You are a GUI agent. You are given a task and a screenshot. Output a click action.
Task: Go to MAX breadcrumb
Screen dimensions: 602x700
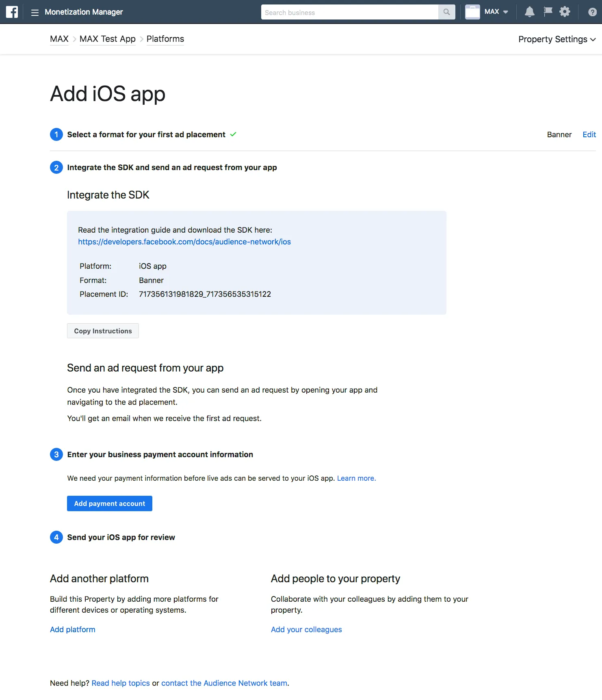point(59,39)
